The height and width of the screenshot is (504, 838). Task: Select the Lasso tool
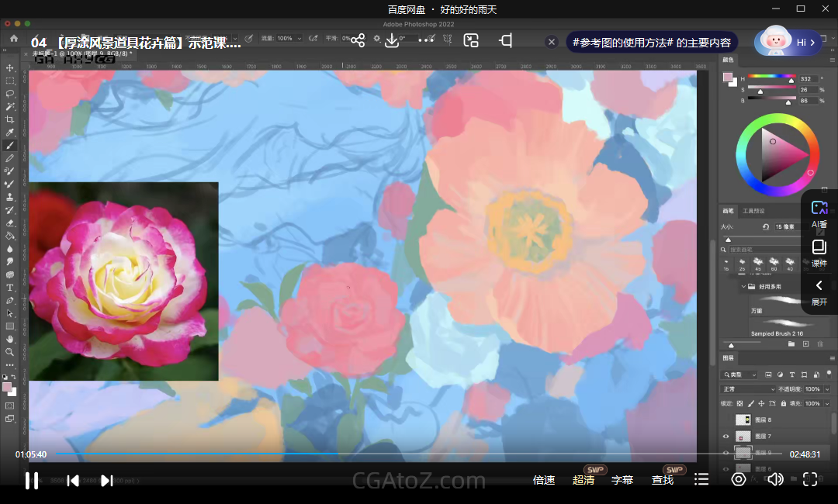click(10, 94)
